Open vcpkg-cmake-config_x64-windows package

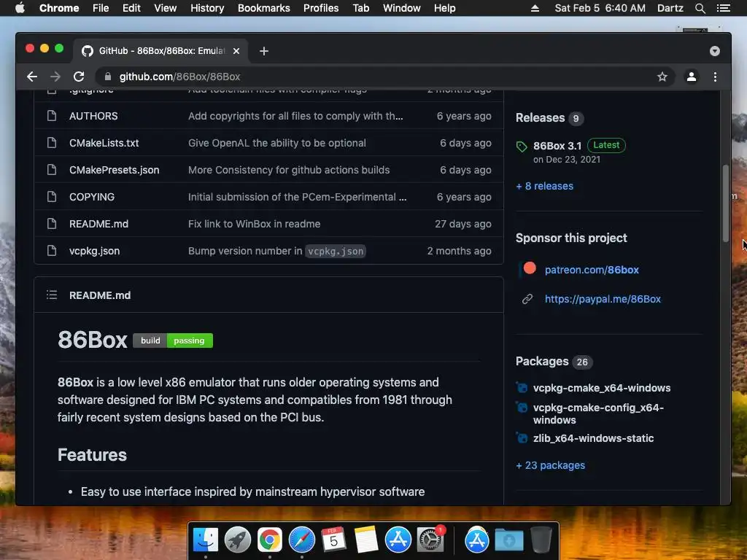(x=598, y=414)
